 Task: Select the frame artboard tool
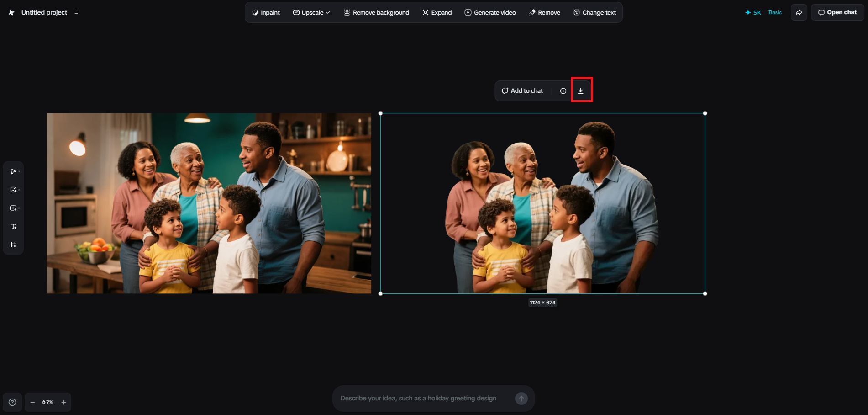pyautogui.click(x=13, y=245)
